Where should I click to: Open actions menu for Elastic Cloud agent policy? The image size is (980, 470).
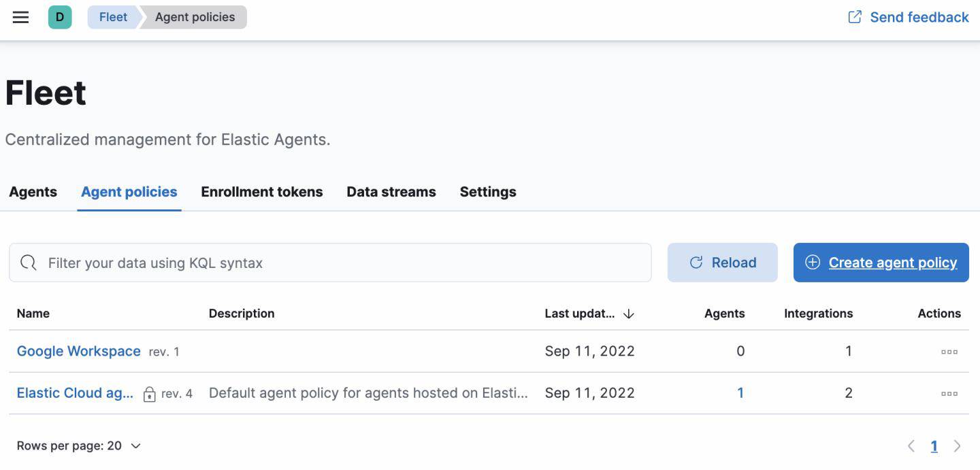pos(949,393)
